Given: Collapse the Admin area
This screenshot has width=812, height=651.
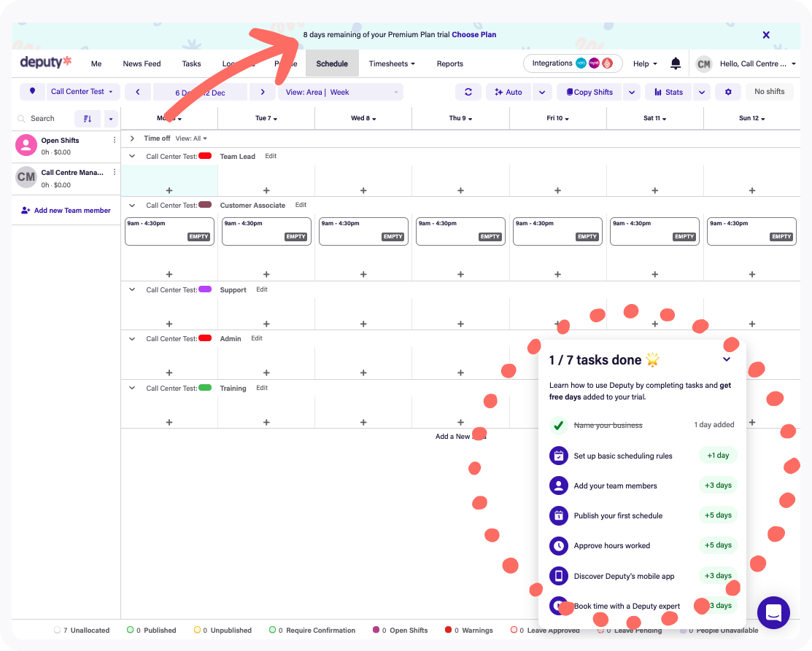Looking at the screenshot, I should pos(132,339).
